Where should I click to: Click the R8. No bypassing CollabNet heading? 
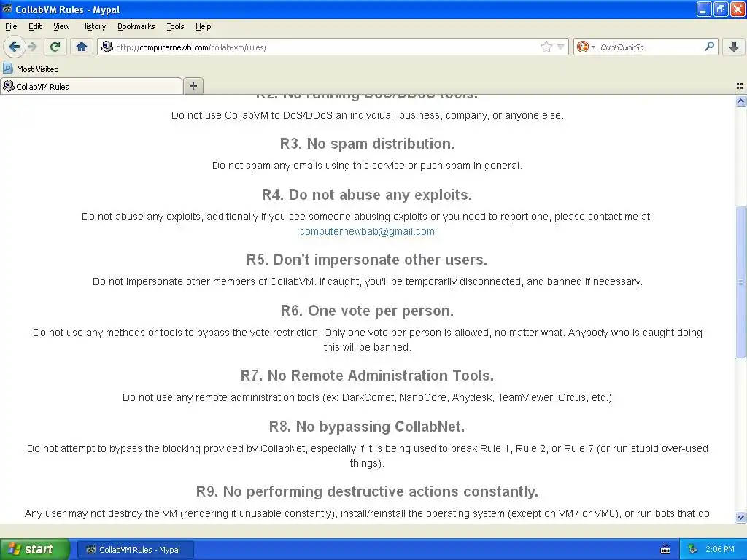coord(367,426)
